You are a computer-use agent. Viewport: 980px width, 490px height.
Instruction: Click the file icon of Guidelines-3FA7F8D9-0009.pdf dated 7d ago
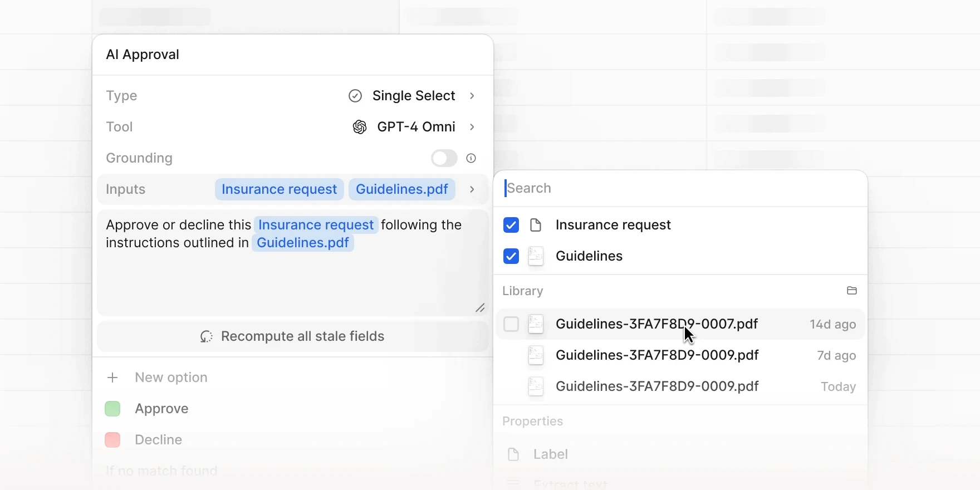[x=536, y=355]
